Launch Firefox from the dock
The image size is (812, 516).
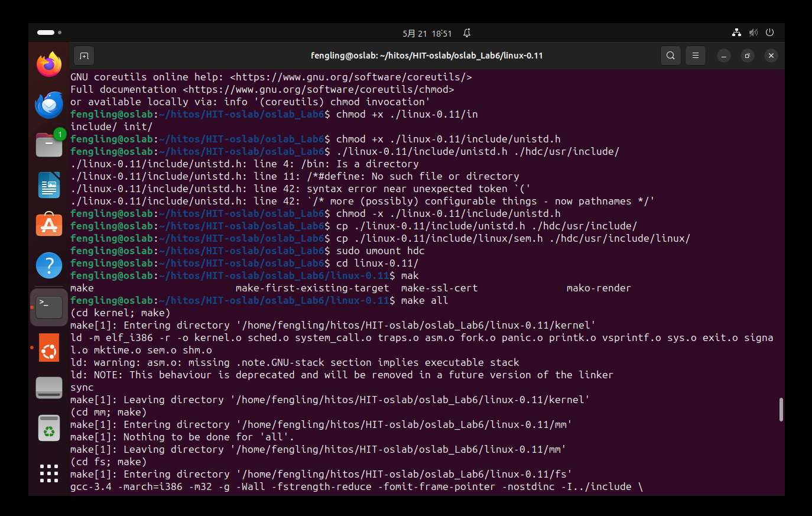point(49,64)
